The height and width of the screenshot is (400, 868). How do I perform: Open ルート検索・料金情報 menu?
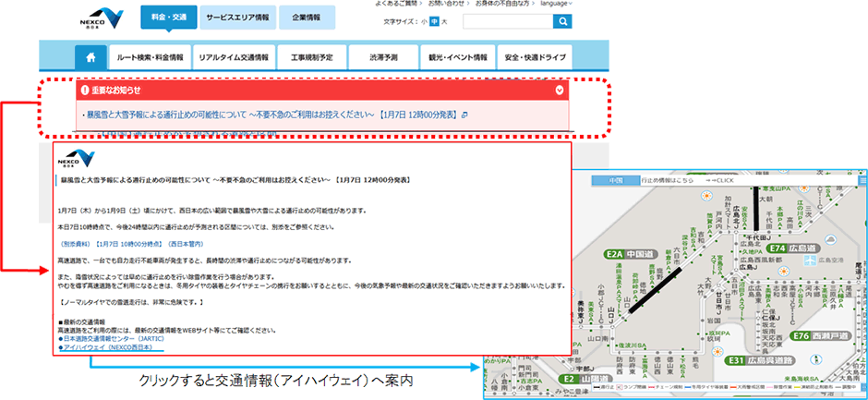pos(150,57)
